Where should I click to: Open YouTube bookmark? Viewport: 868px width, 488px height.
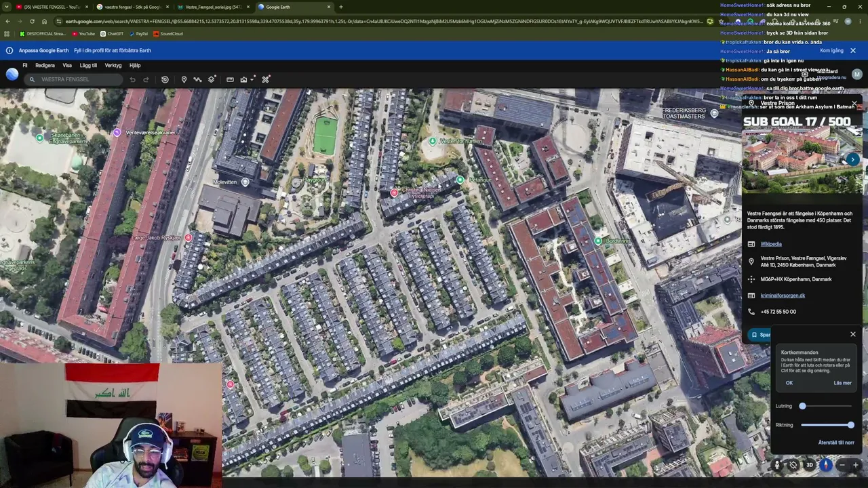point(84,34)
